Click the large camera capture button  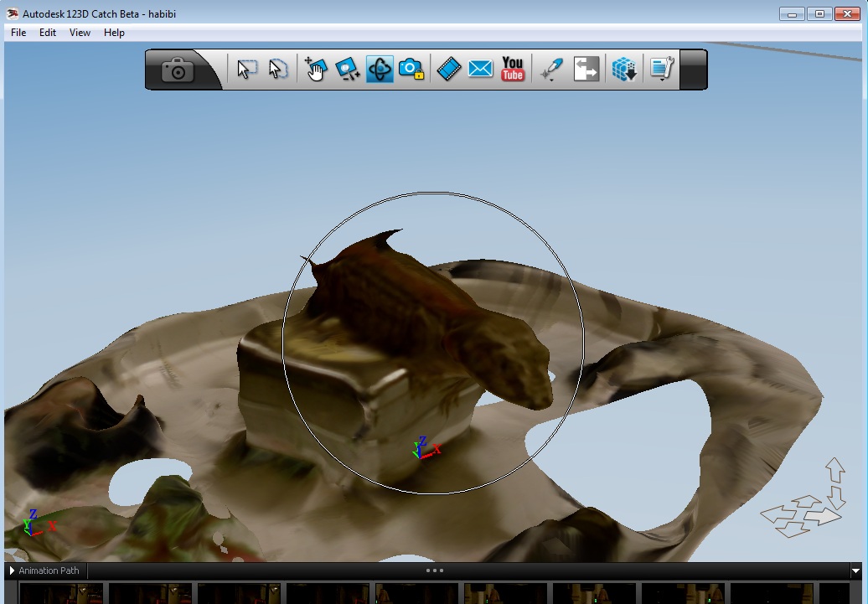[178, 70]
